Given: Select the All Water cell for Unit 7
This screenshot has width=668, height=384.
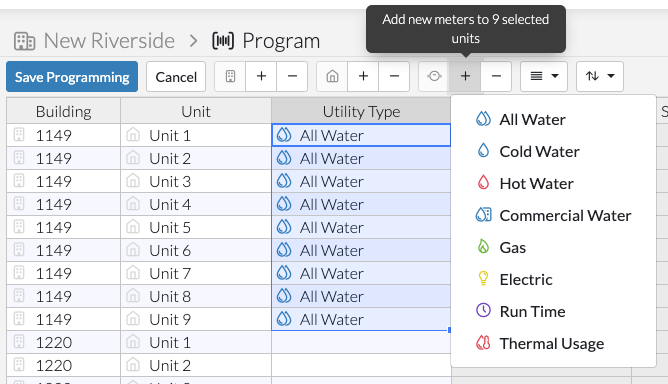Looking at the screenshot, I should click(x=361, y=273).
